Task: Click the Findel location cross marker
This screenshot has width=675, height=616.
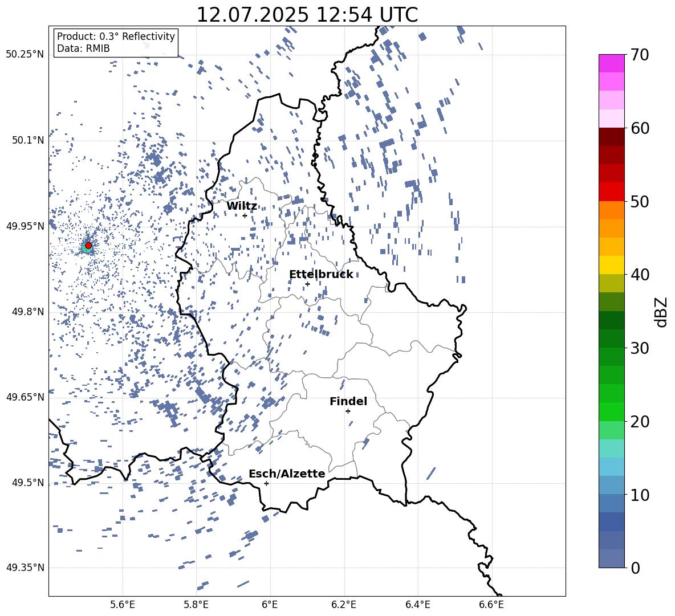Action: click(x=348, y=411)
